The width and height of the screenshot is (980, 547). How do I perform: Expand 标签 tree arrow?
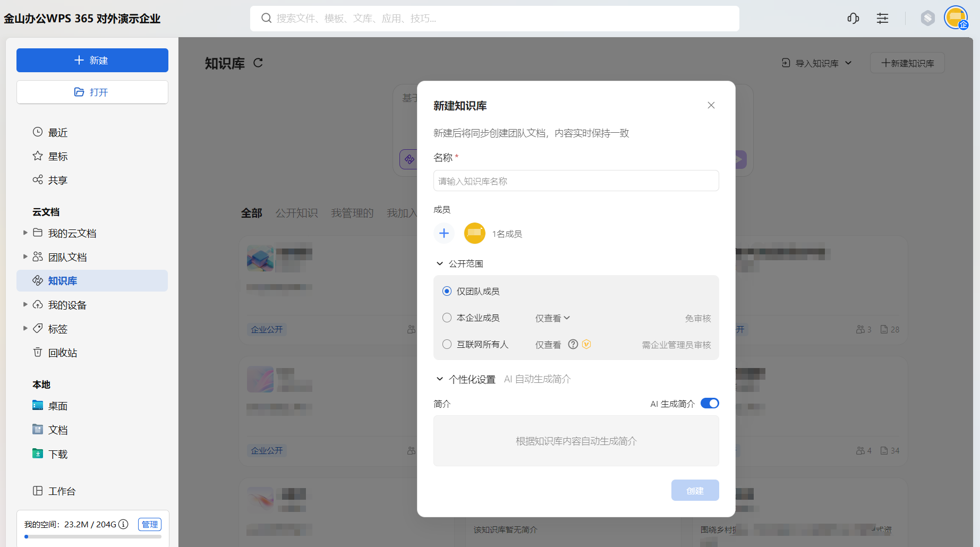tap(25, 328)
